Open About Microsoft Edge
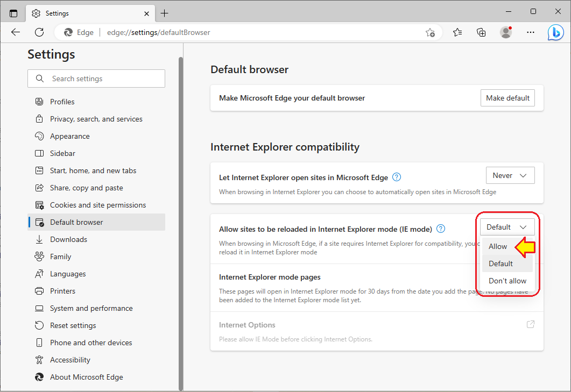The width and height of the screenshot is (571, 392). tap(96, 377)
